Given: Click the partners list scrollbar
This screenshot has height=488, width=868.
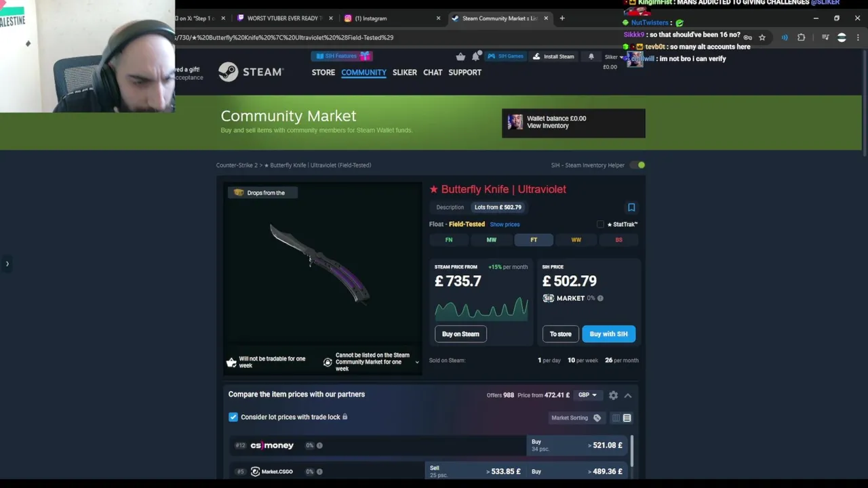Looking at the screenshot, I should click(x=632, y=451).
